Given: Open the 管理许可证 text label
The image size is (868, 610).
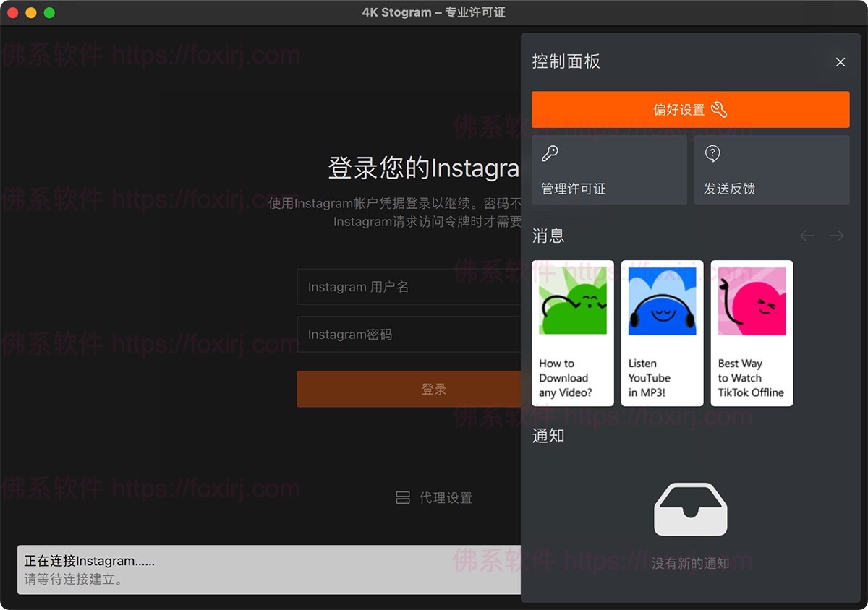Looking at the screenshot, I should point(573,189).
